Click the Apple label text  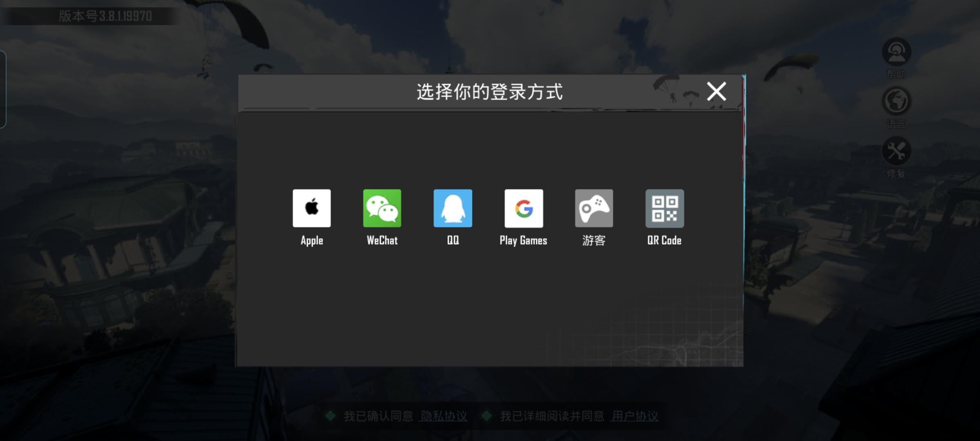(x=312, y=241)
